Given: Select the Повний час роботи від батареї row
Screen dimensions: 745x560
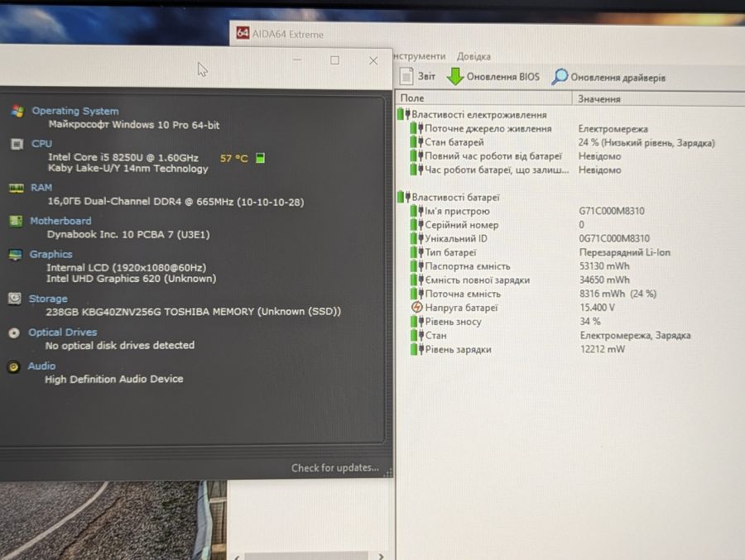Looking at the screenshot, I should 570,156.
